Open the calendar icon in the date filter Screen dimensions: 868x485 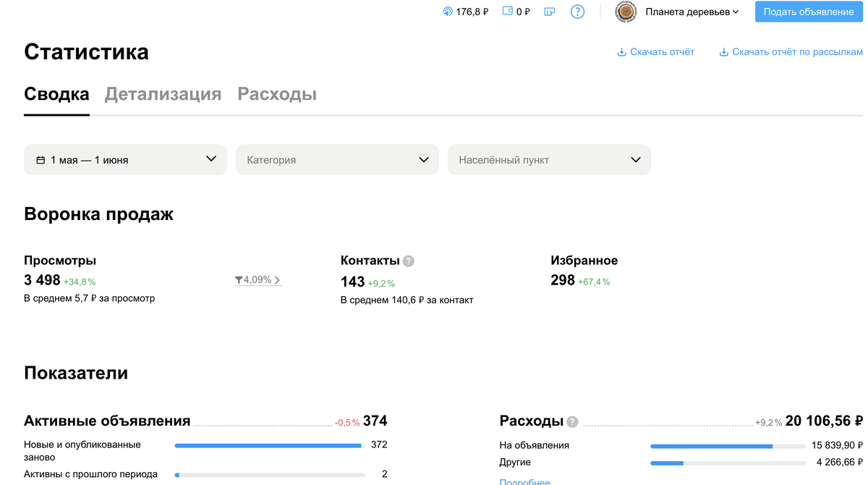[41, 159]
